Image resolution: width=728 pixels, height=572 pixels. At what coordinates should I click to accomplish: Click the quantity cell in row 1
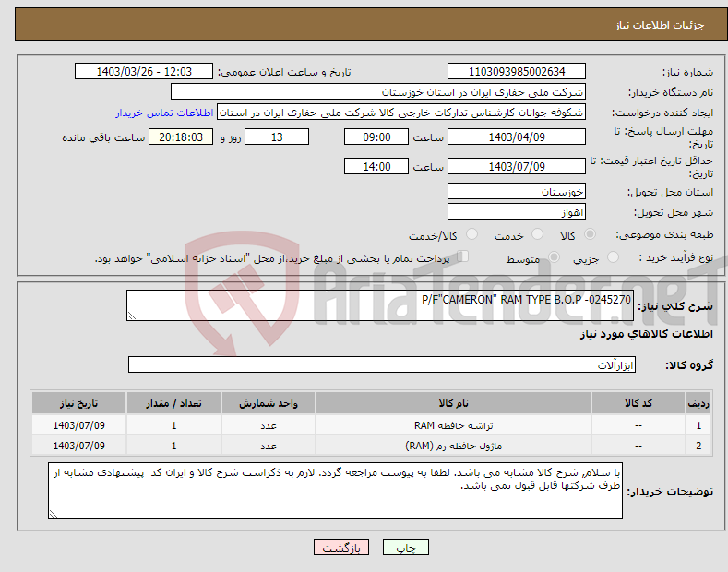(173, 425)
